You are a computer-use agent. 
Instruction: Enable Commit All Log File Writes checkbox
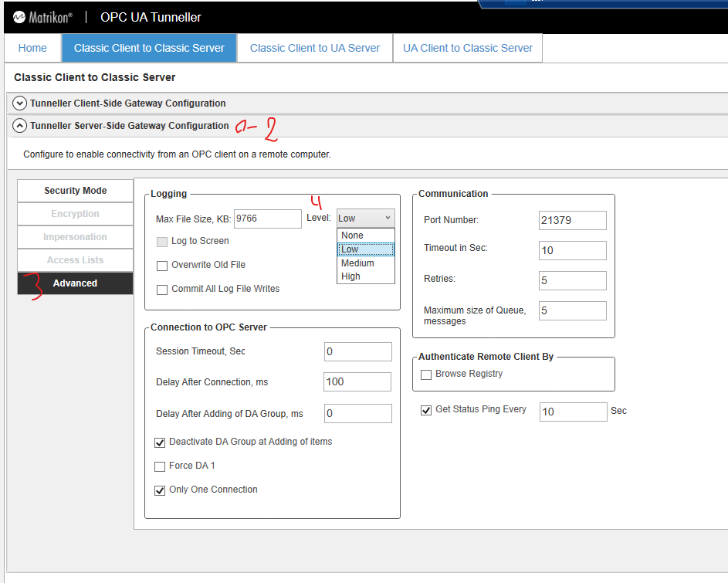162,290
